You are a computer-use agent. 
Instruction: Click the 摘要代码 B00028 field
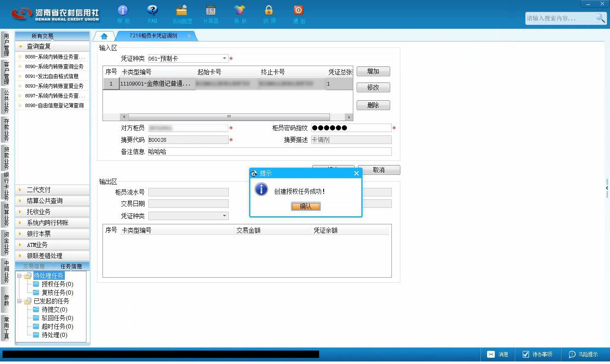[x=188, y=140]
